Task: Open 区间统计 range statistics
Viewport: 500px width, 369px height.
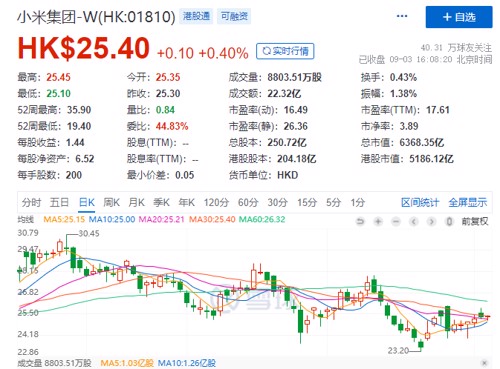Action: [x=420, y=202]
